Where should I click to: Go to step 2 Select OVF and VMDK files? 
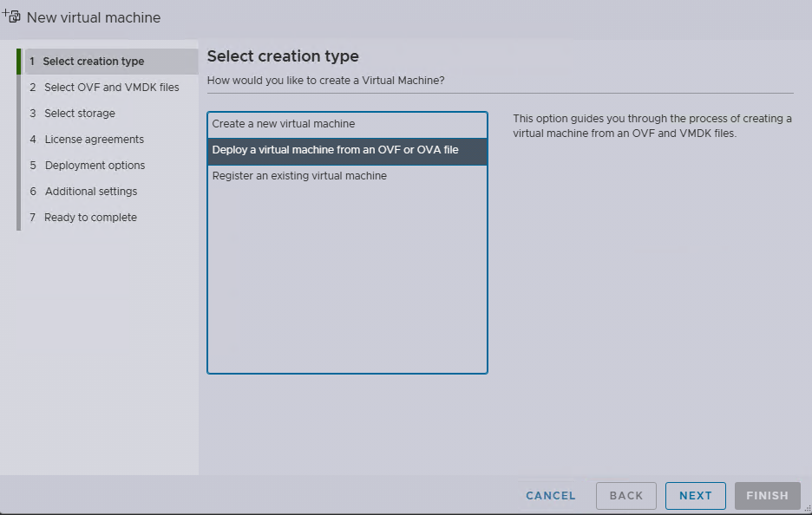pyautogui.click(x=111, y=88)
